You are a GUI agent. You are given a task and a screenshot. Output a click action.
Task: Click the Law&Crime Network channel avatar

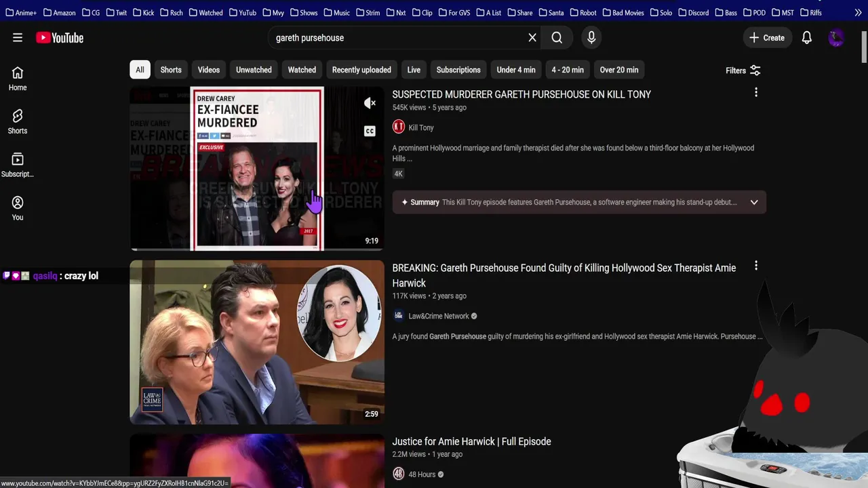(x=399, y=316)
